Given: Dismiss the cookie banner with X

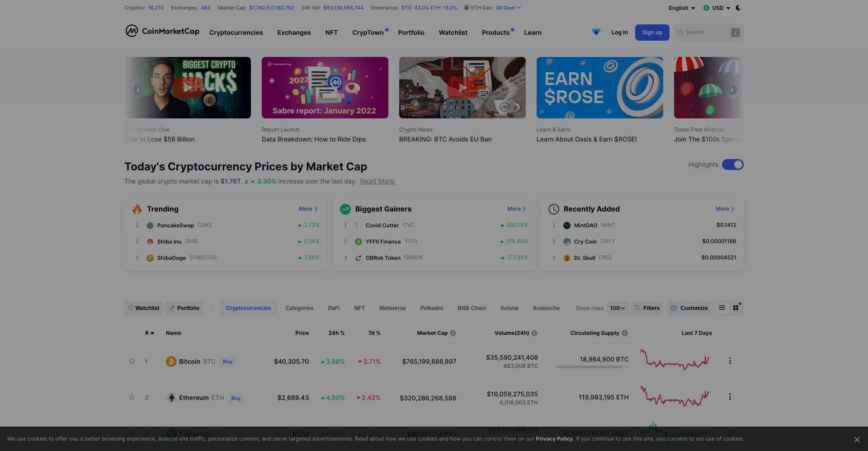Looking at the screenshot, I should [x=857, y=439].
